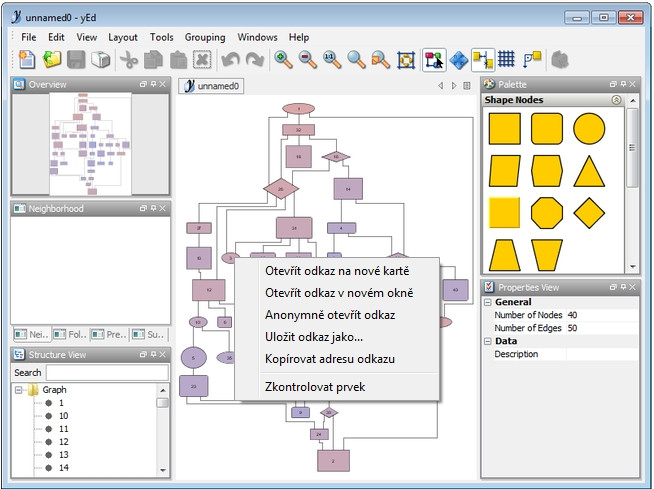Screen dimensions: 654x489
Task: Choose 'Zkontrolovat prvek'
Action: pyautogui.click(x=337, y=387)
